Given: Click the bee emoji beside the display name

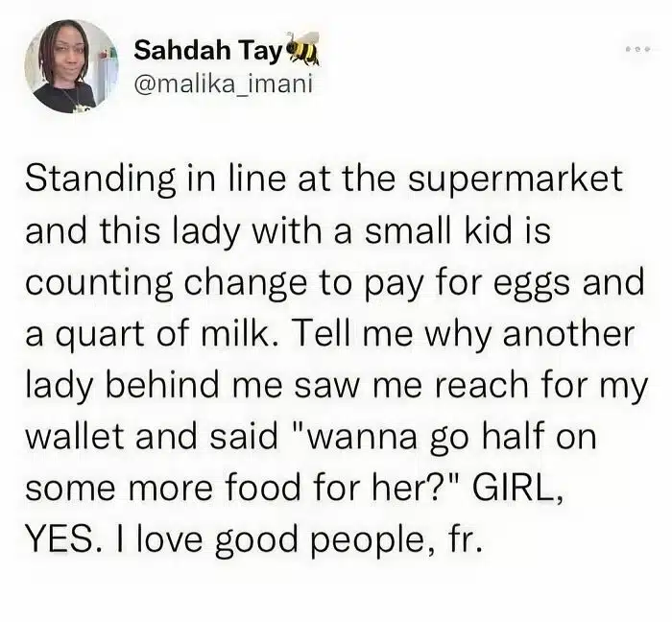Looking at the screenshot, I should [x=302, y=48].
